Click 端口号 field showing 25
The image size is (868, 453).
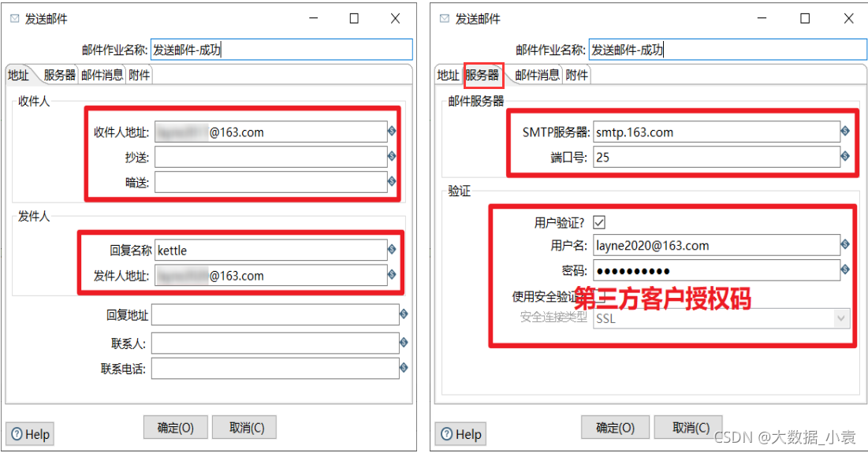pyautogui.click(x=717, y=157)
